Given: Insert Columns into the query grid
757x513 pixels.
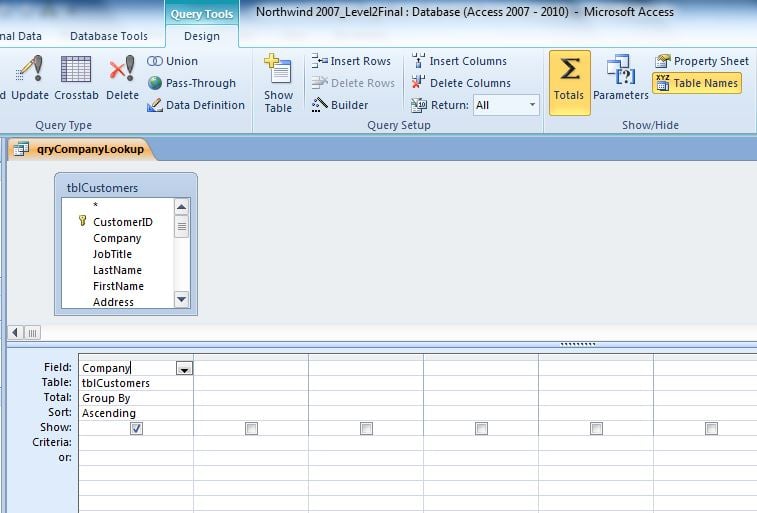Looking at the screenshot, I should 459,61.
